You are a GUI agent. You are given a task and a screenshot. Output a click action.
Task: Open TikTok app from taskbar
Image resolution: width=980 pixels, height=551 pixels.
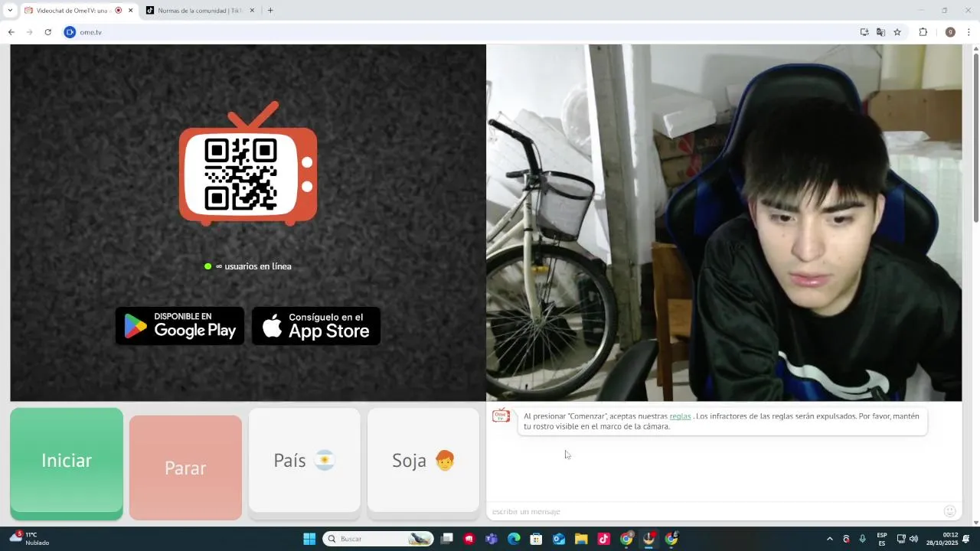603,539
